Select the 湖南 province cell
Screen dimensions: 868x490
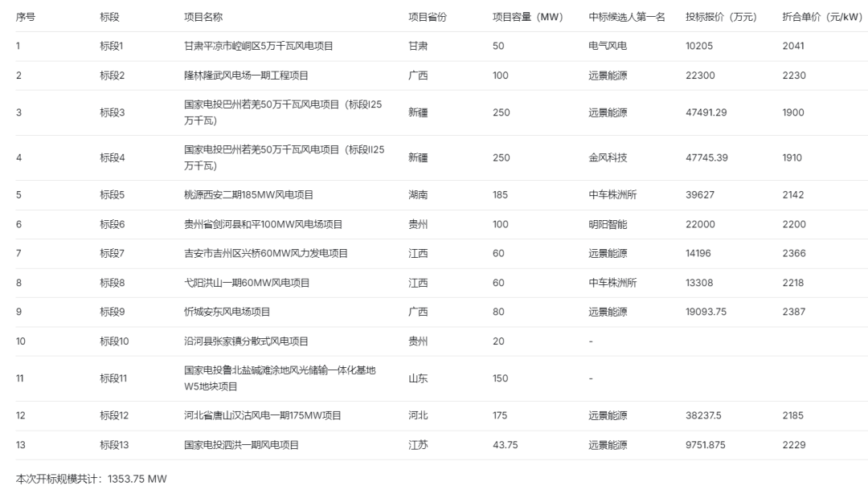point(418,194)
